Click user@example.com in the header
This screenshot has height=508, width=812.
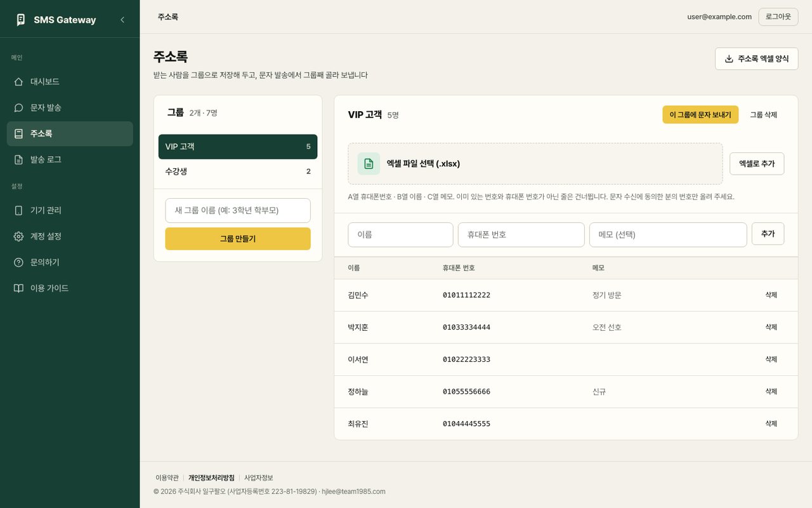(x=719, y=17)
